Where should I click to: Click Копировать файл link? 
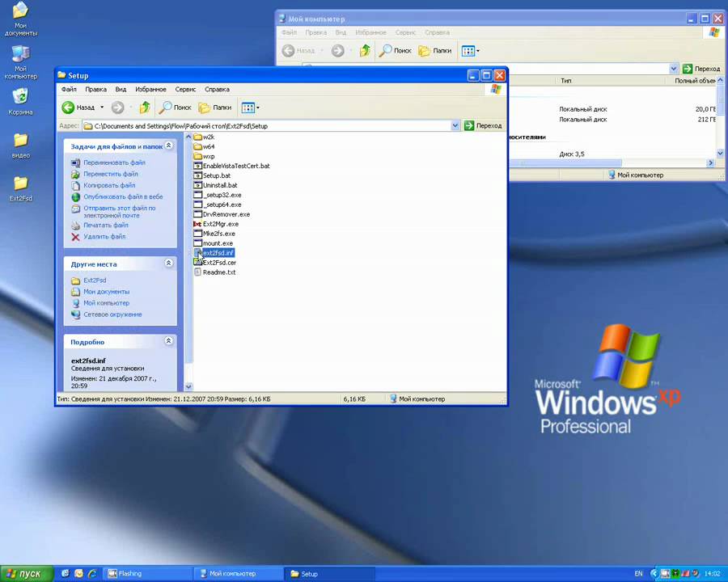point(109,185)
